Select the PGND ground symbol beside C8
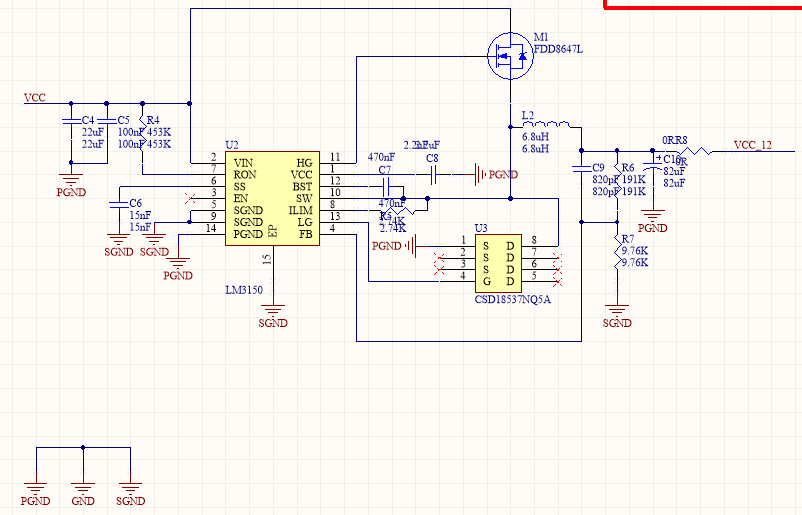The width and height of the screenshot is (802, 515). pos(480,174)
